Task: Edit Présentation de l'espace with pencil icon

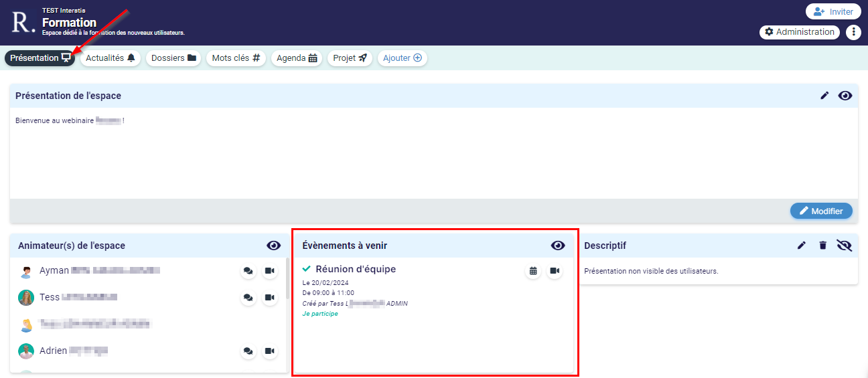Action: pos(824,96)
